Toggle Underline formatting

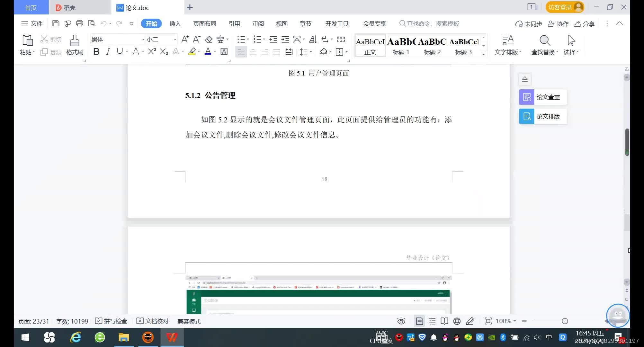click(120, 51)
